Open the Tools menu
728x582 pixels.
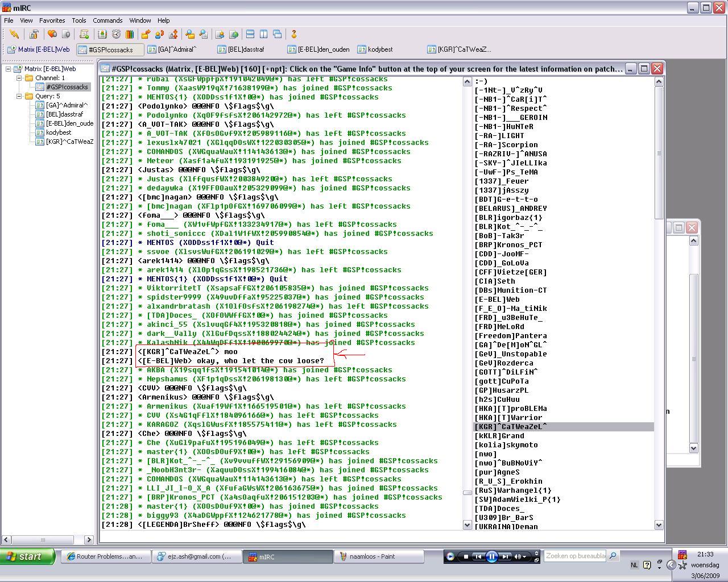(79, 20)
